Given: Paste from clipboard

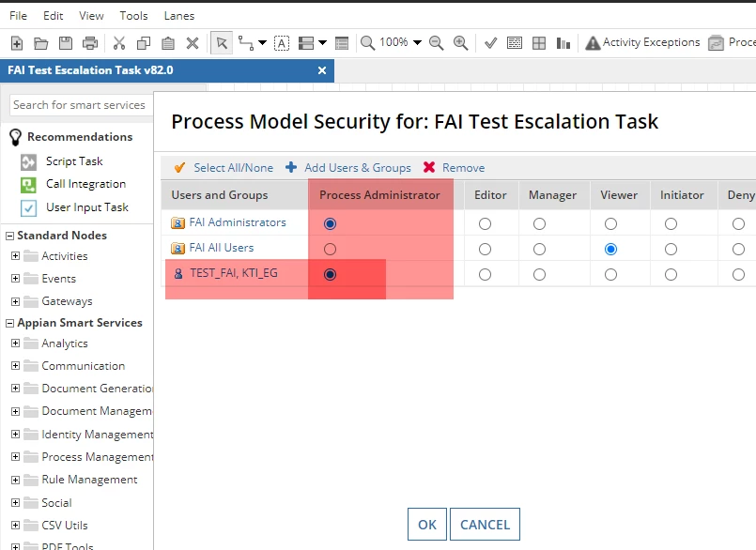Looking at the screenshot, I should 168,43.
